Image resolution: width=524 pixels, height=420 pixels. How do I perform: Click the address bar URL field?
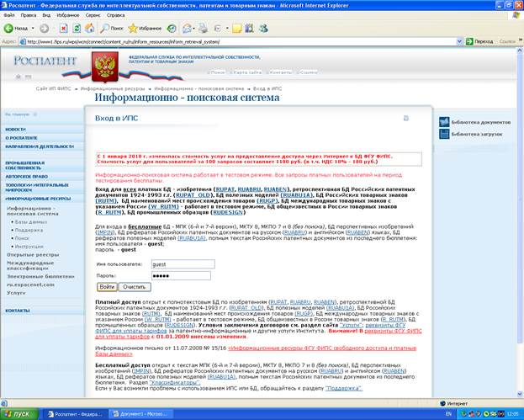(237, 42)
